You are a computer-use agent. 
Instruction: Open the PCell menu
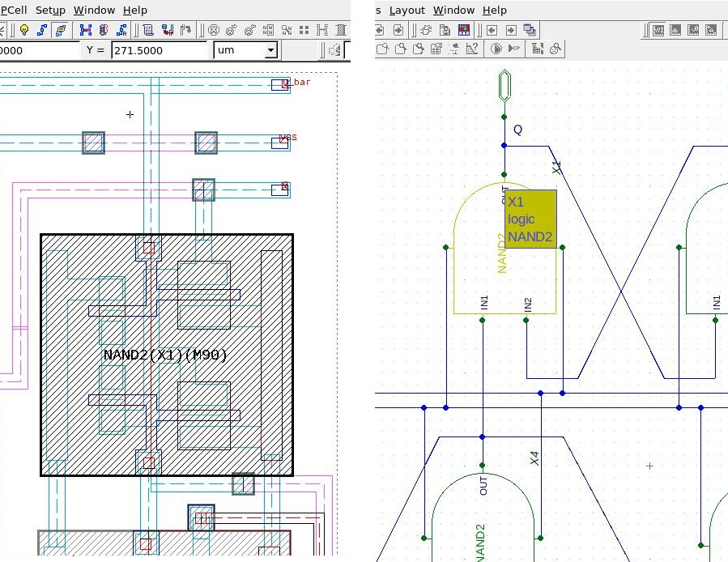point(15,11)
